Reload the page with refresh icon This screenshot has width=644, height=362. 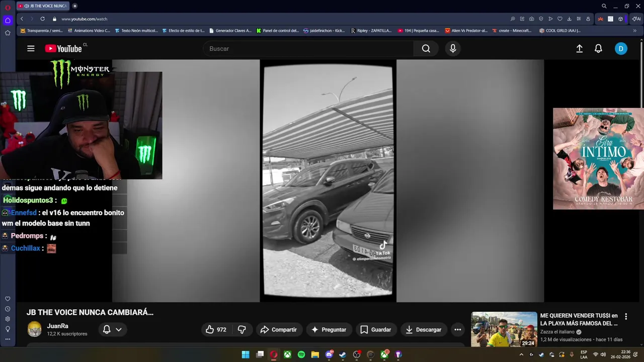(x=42, y=19)
